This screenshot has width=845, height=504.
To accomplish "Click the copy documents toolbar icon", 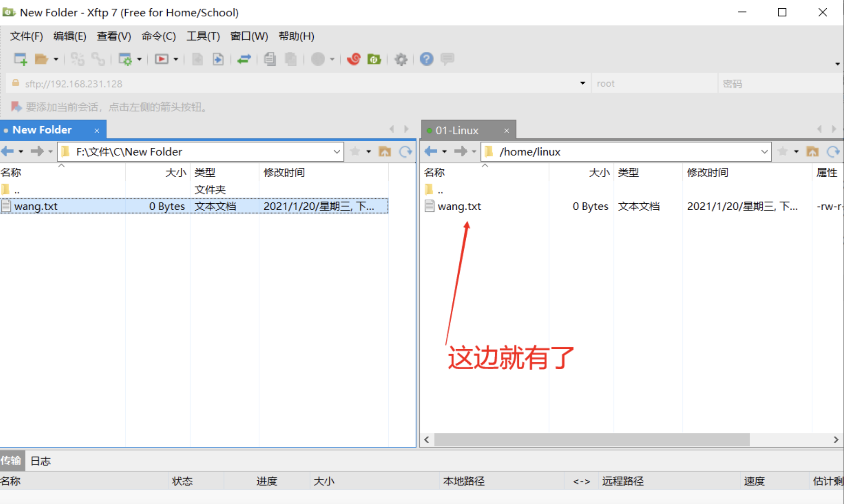I will pos(270,59).
